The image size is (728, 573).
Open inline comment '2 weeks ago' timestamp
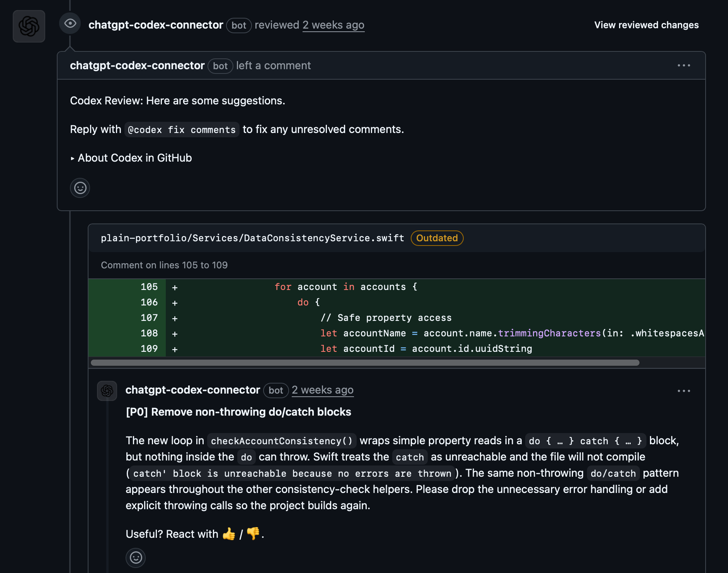click(322, 390)
